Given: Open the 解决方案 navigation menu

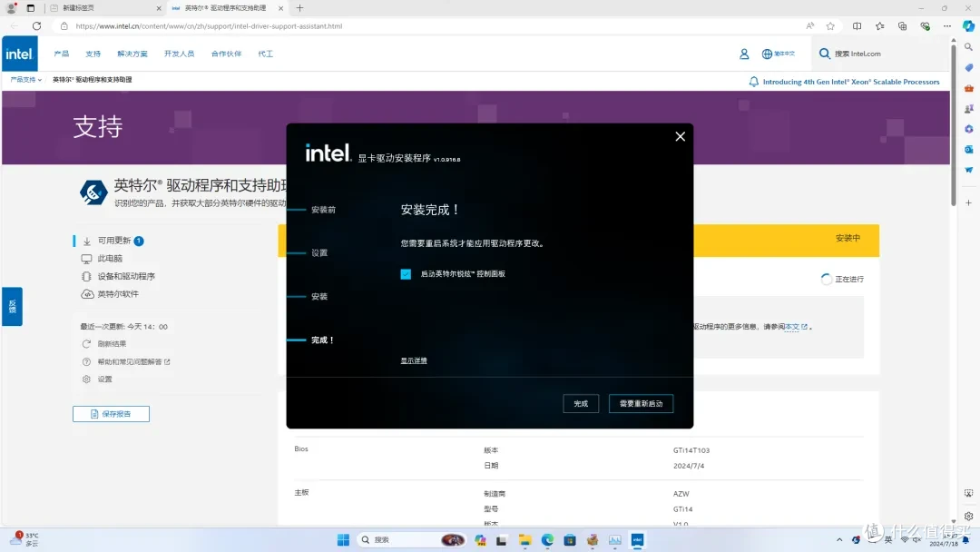Looking at the screenshot, I should pos(132,54).
